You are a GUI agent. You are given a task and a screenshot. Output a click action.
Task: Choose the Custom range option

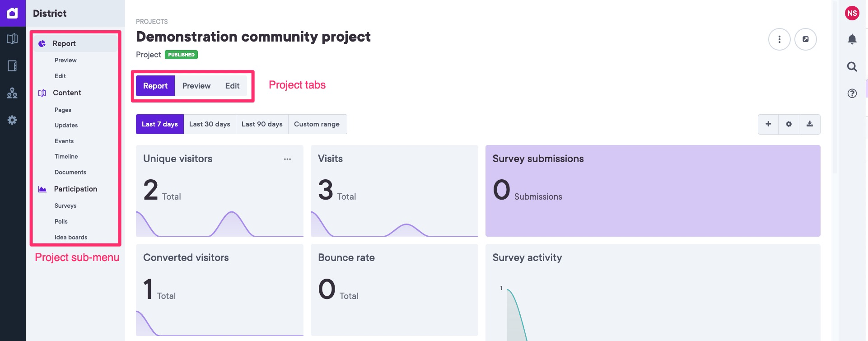click(317, 124)
